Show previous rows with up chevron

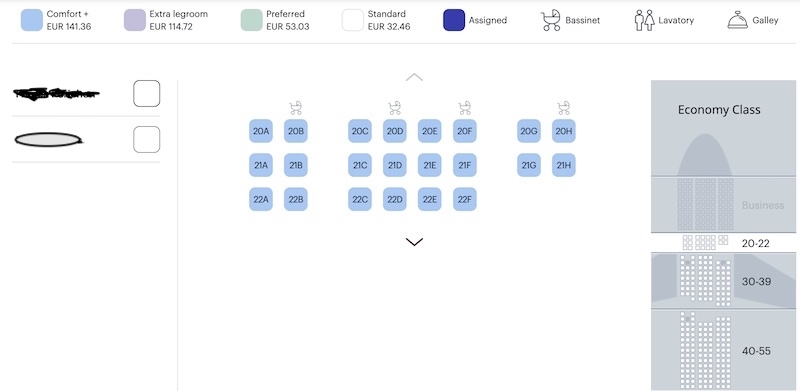pyautogui.click(x=414, y=78)
